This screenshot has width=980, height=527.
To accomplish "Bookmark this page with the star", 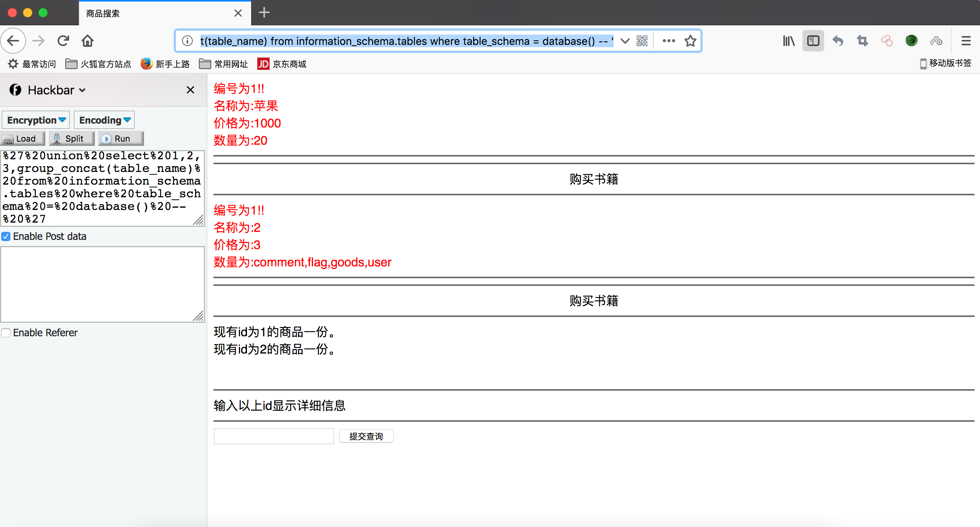I will click(690, 41).
